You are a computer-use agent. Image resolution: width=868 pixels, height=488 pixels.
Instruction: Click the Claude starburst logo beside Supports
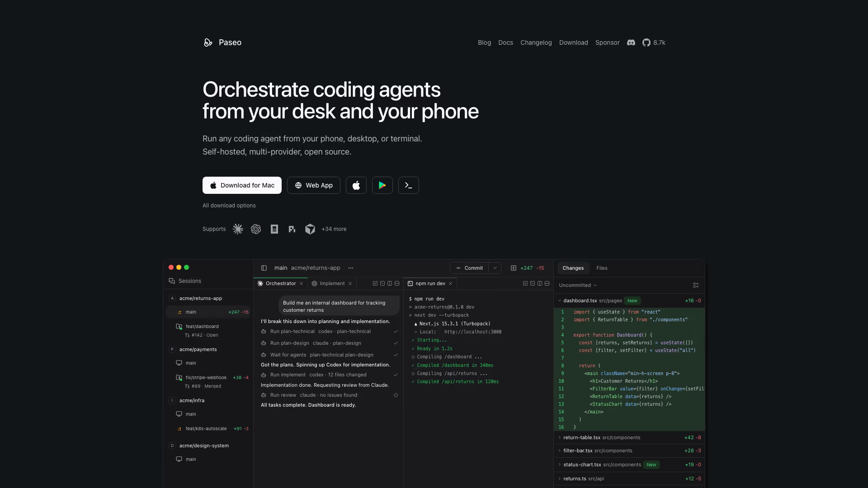tap(238, 229)
